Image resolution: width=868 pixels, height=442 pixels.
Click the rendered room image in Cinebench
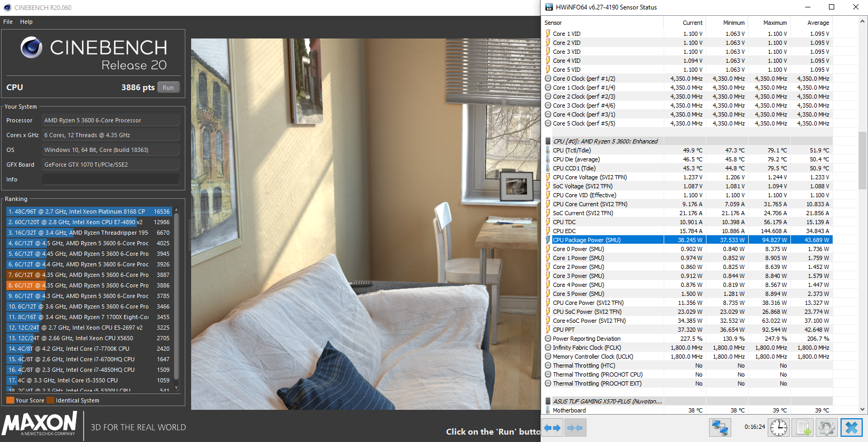(365, 224)
